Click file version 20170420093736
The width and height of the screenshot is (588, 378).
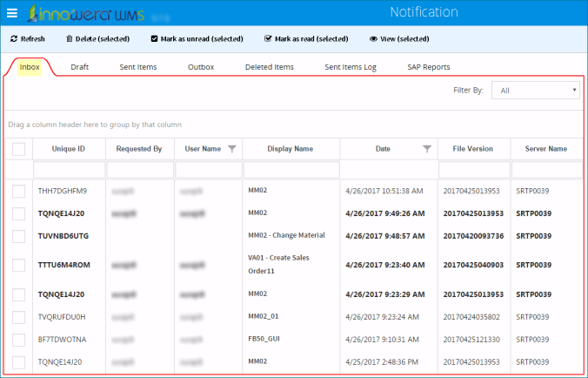click(473, 236)
